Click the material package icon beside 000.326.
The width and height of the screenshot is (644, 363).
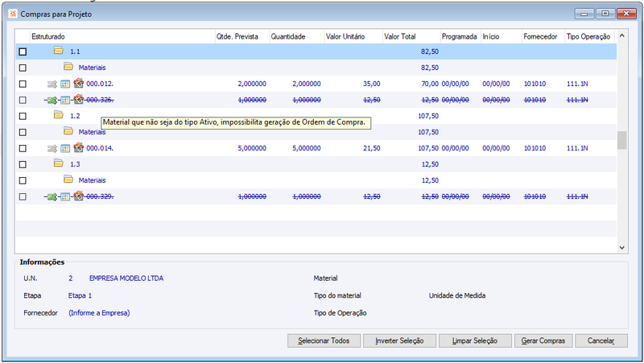(x=78, y=99)
